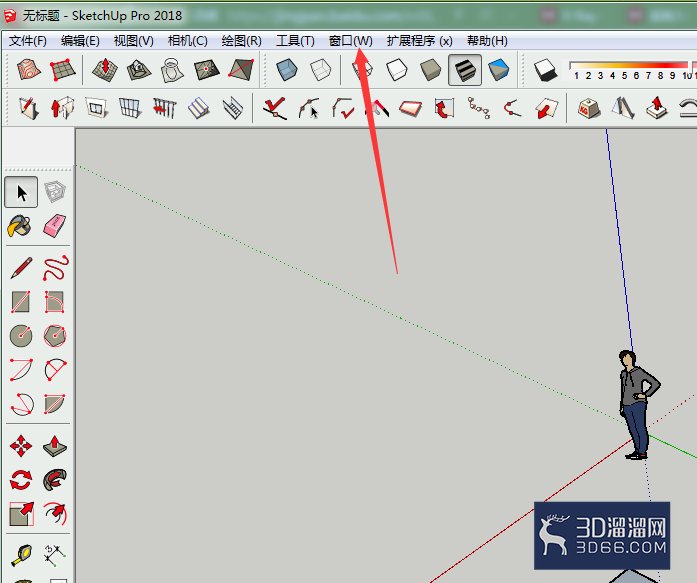Click the escalator ramp stairs icon
Image resolution: width=697 pixels, height=583 pixels.
(x=232, y=108)
